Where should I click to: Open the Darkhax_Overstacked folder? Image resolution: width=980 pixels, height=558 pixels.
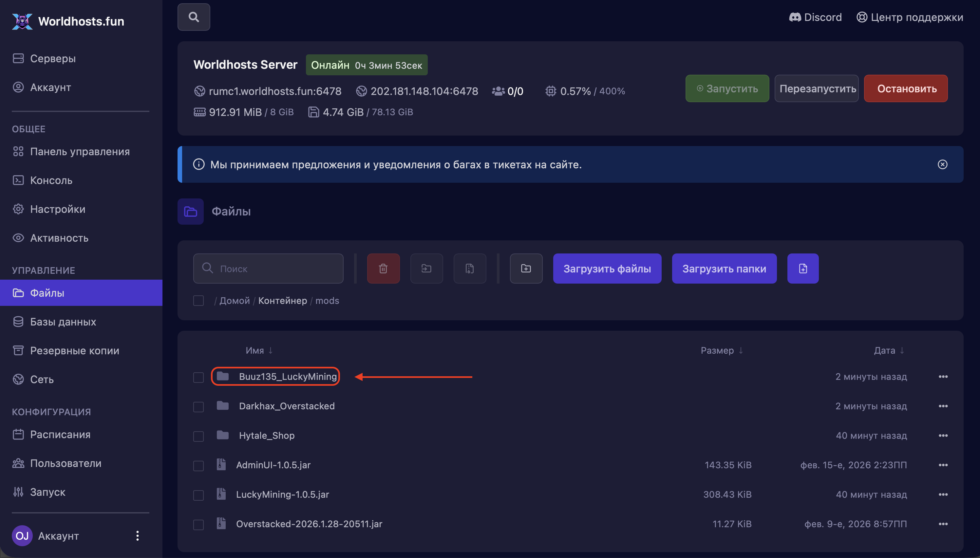point(286,406)
